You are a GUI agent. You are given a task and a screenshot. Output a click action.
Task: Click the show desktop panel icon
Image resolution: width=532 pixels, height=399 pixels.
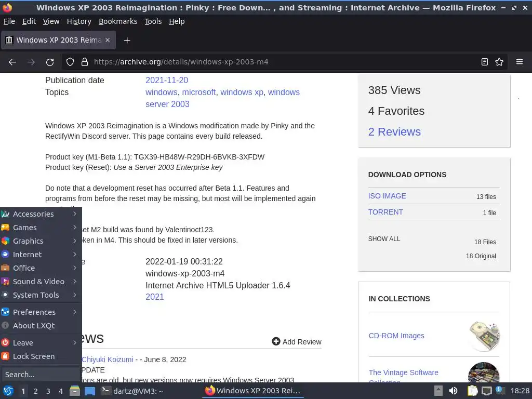[89, 391]
